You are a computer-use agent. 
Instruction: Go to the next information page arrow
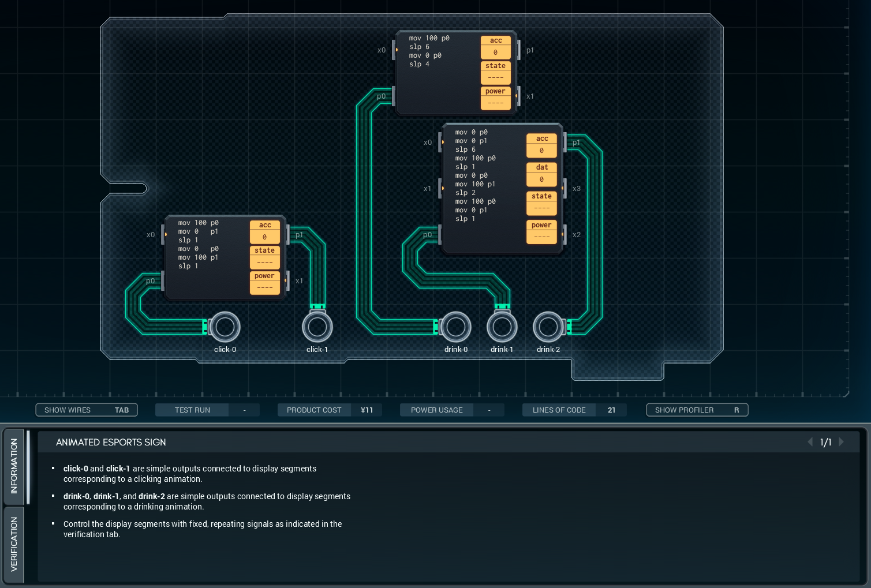point(841,442)
